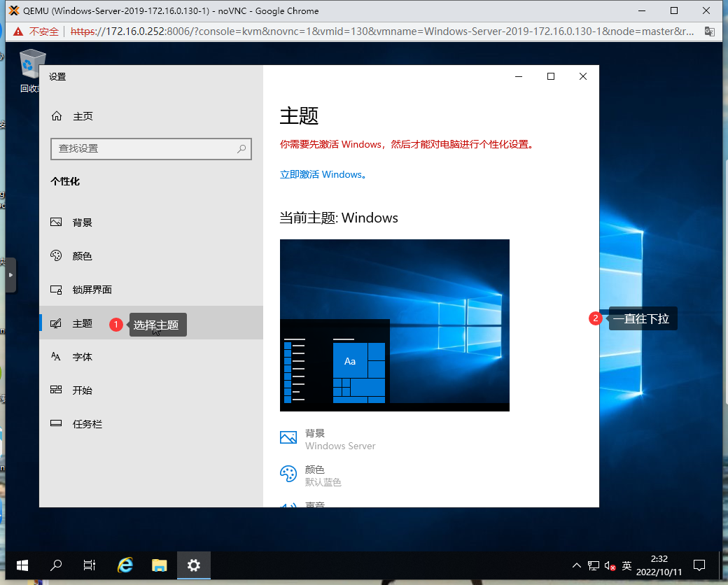
Task: Open the Windows Start menu
Action: [22, 565]
